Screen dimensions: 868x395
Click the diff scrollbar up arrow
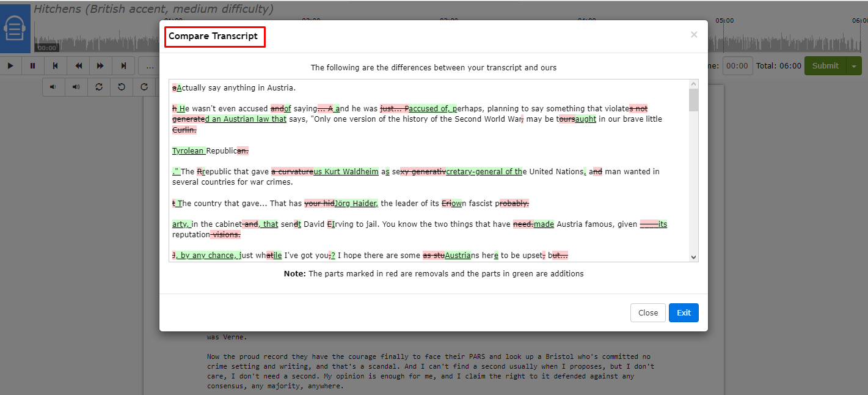click(x=693, y=84)
